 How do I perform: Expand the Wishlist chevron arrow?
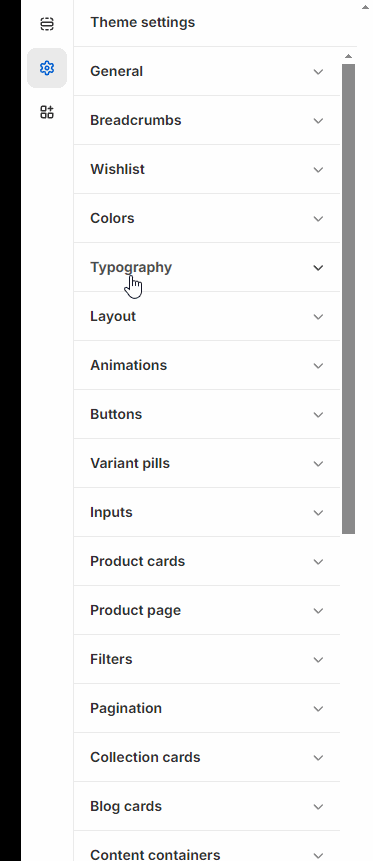[318, 170]
